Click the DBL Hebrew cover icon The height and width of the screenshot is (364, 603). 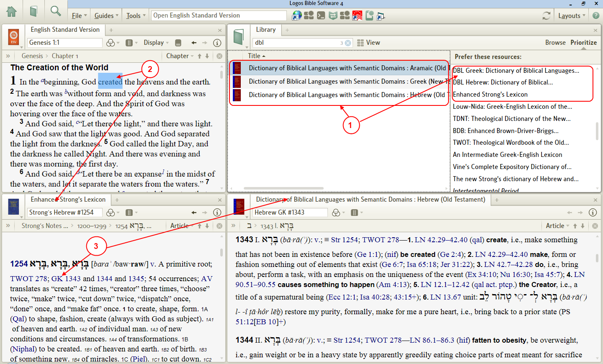[x=239, y=207]
